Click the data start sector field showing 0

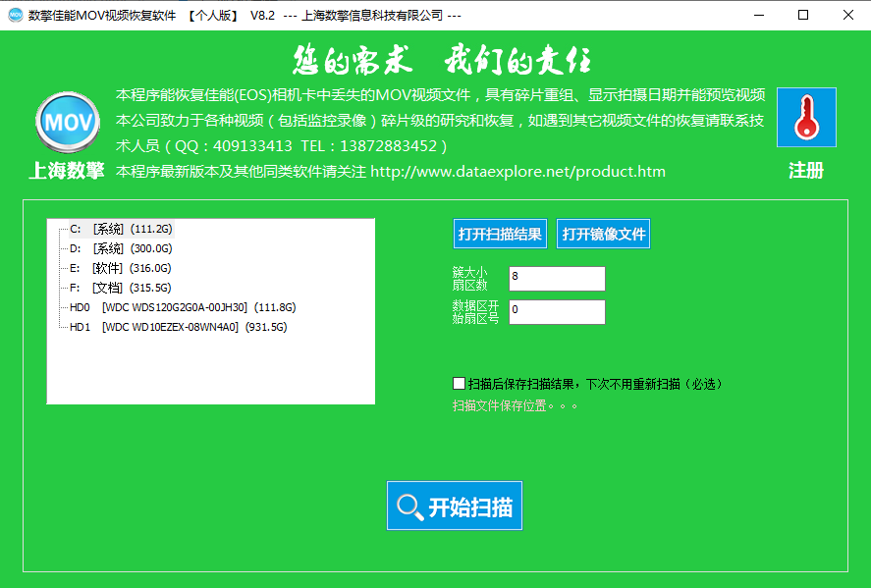point(557,312)
